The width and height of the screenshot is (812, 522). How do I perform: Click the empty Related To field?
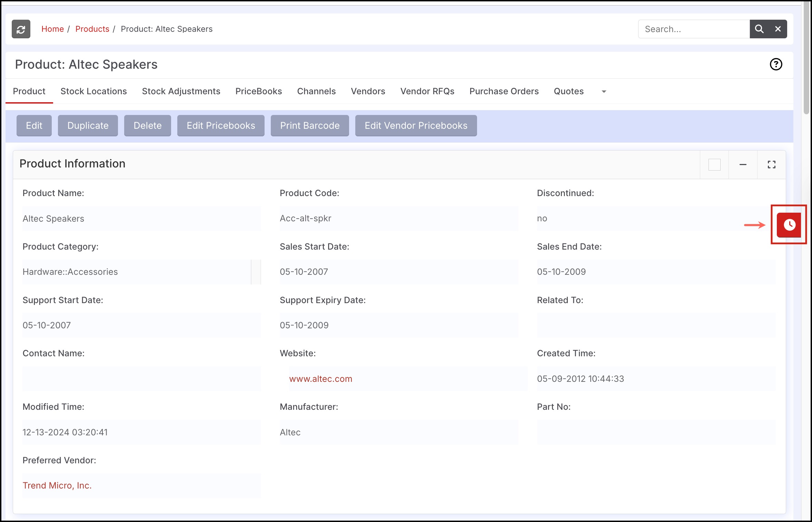tap(656, 325)
